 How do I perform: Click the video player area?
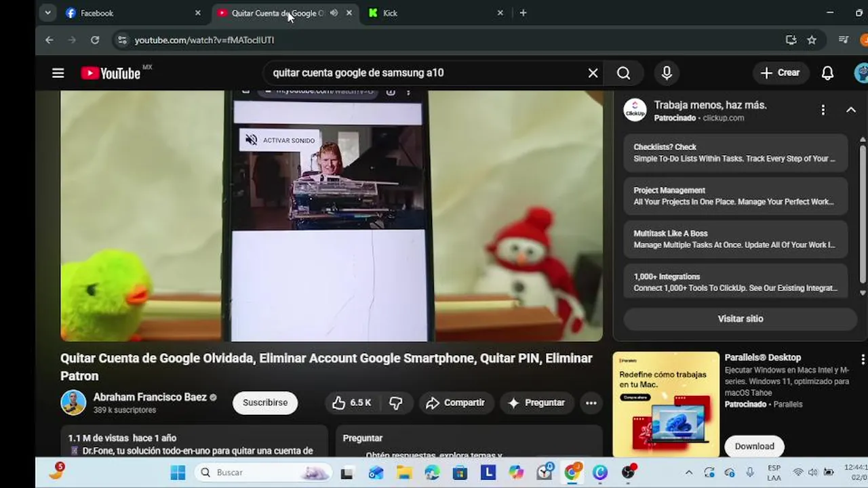pos(332,216)
